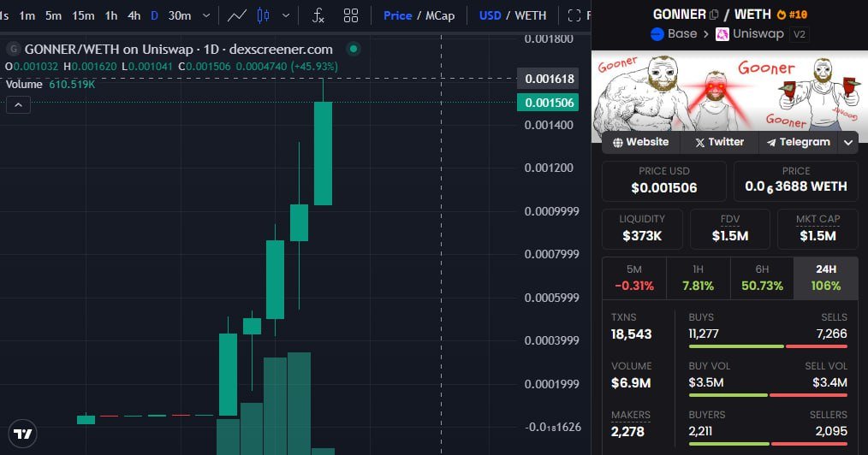
Task: Click the LIQUIDITY $373K box
Action: click(x=642, y=229)
